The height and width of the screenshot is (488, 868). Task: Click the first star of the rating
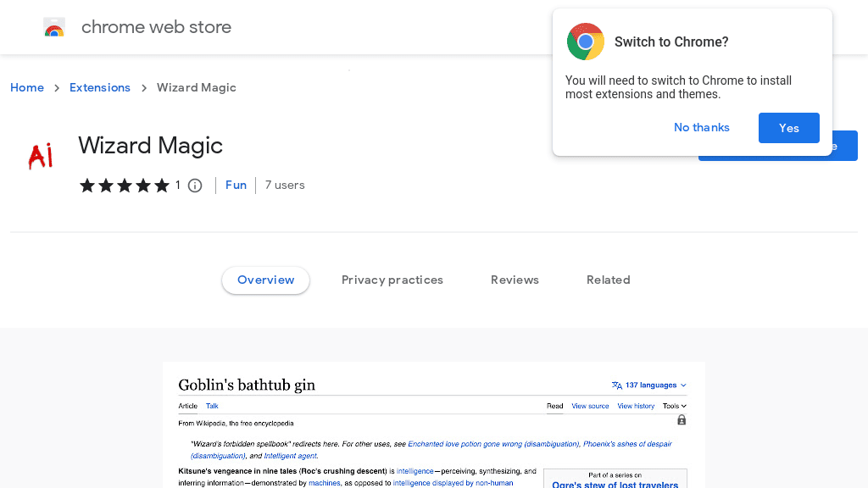86,185
